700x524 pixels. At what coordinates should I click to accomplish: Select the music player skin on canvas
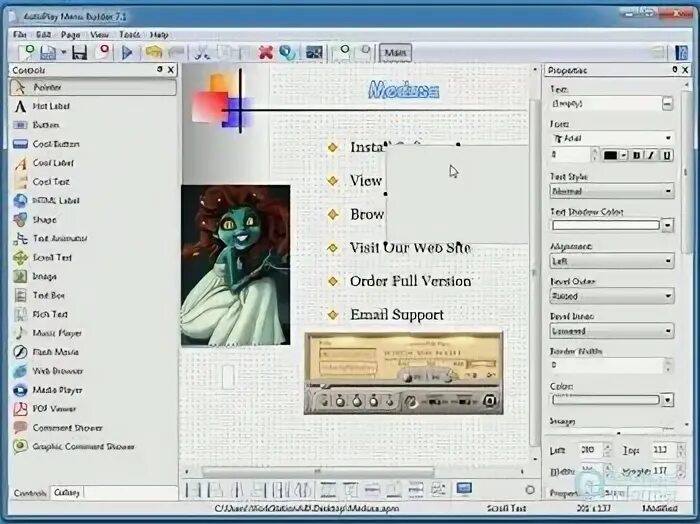(x=404, y=374)
